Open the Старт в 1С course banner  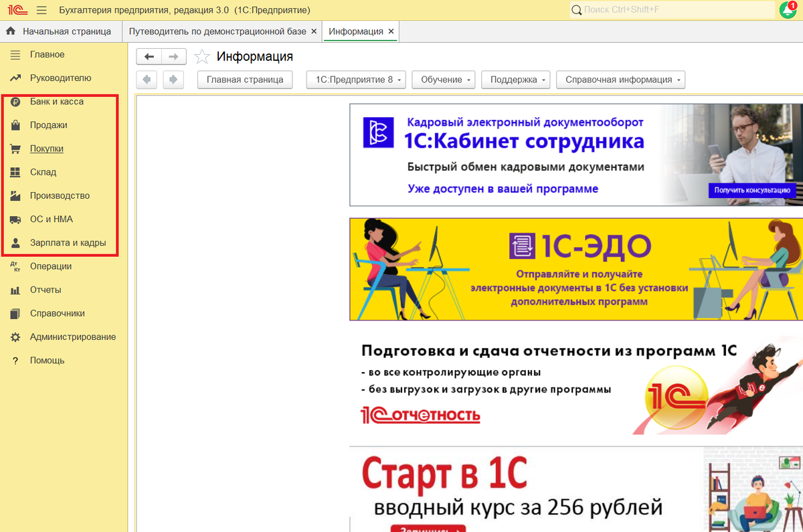[575, 489]
